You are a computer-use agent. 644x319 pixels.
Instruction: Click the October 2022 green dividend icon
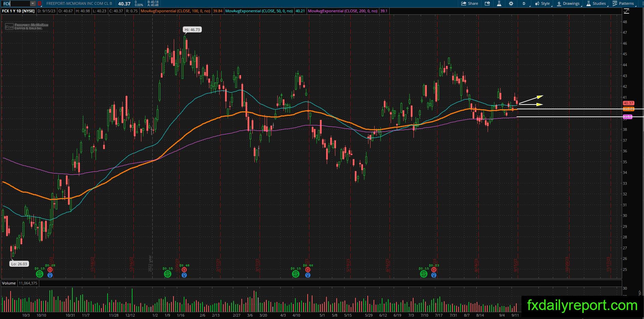(x=40, y=274)
